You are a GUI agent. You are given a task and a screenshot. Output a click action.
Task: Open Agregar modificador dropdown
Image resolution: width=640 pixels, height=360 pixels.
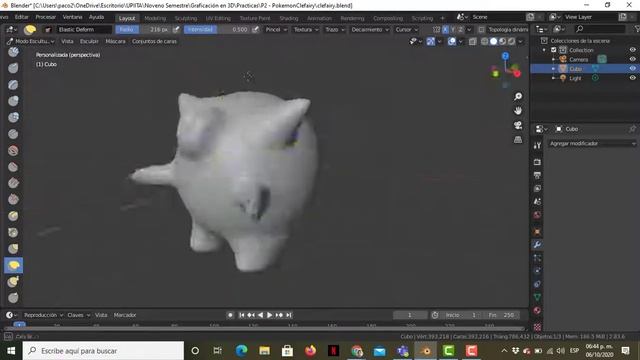(x=592, y=143)
